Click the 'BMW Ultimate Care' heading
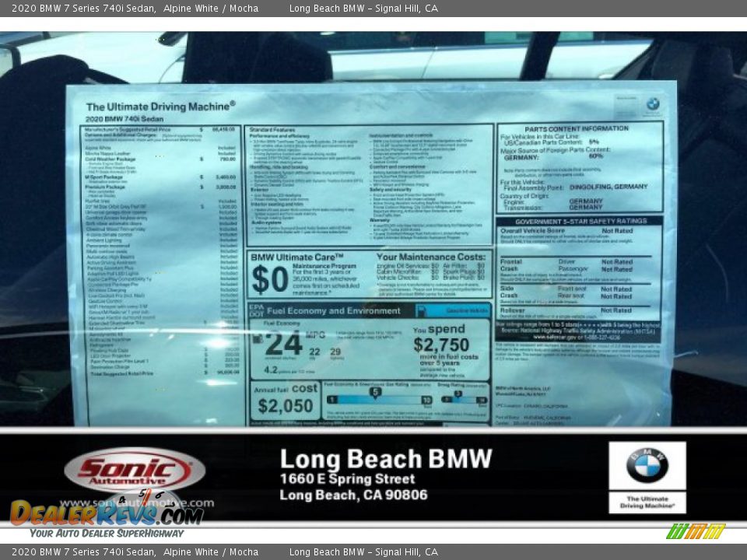747x560 pixels. point(296,257)
